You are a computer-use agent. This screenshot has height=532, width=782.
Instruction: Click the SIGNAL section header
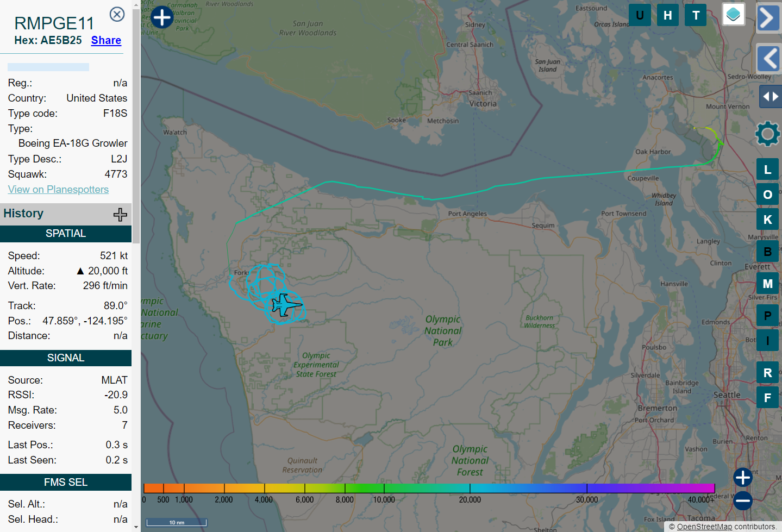pos(66,358)
